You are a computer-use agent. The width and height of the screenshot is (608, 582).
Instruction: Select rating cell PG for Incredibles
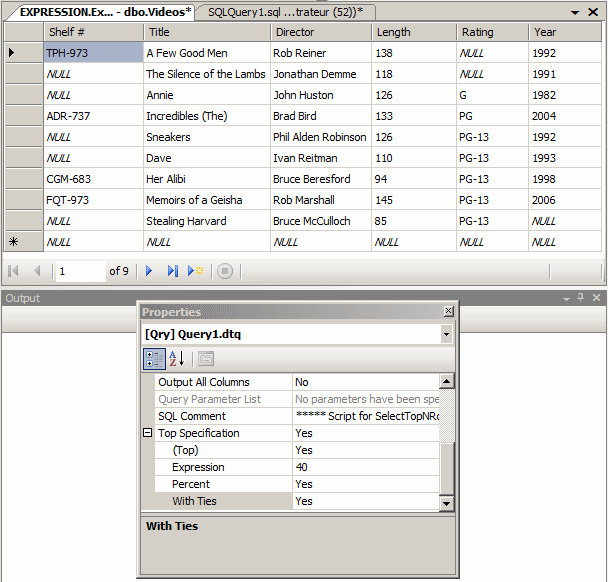[x=492, y=116]
